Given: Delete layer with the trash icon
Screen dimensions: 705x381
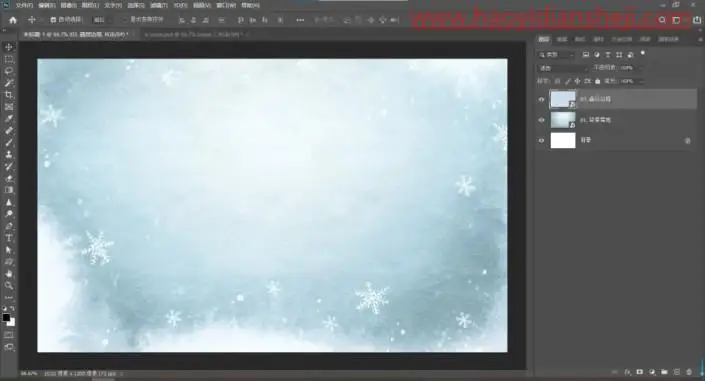Looking at the screenshot, I should click(x=689, y=372).
